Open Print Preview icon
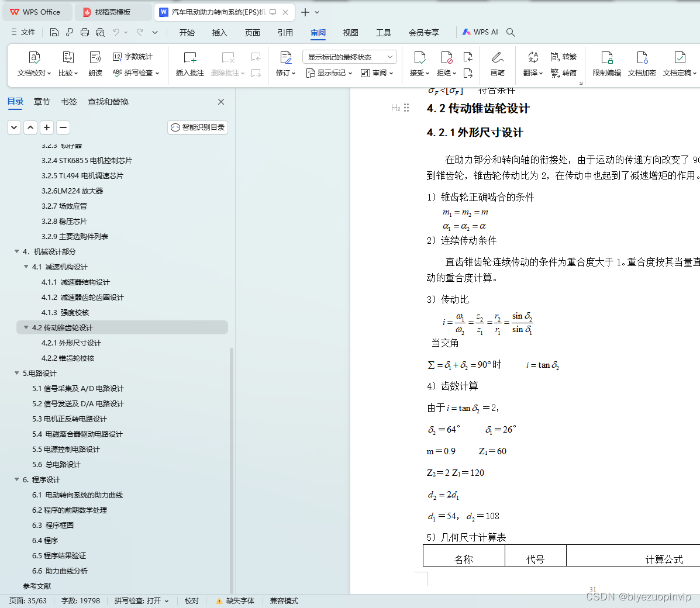Viewport: 700px width, 608px height. [100, 32]
